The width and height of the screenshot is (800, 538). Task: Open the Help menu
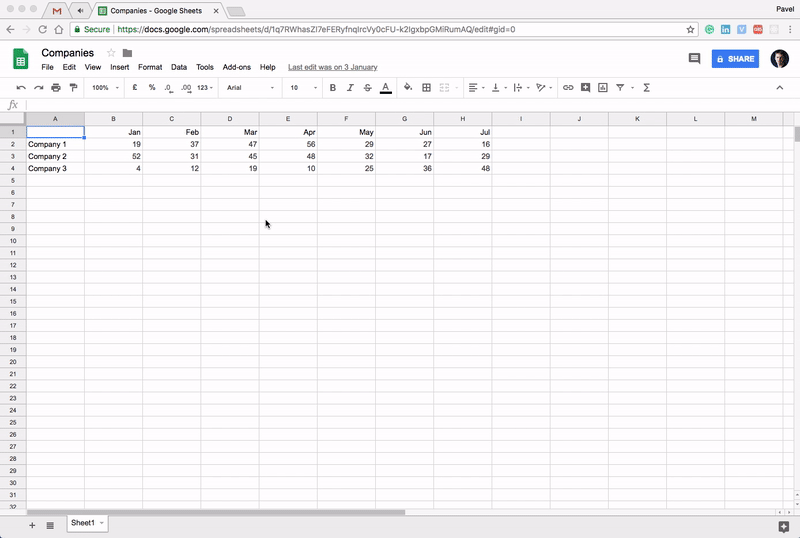pyautogui.click(x=268, y=67)
